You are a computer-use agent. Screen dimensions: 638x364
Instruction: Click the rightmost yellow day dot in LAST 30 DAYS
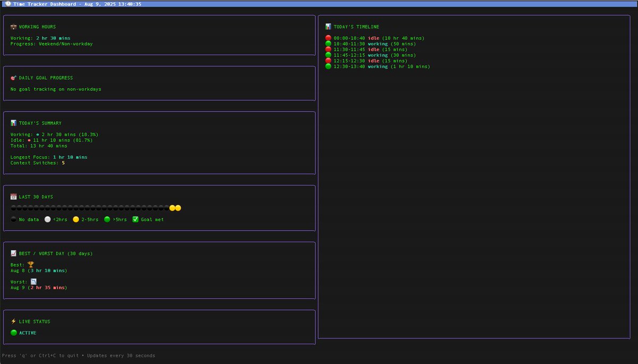pyautogui.click(x=178, y=207)
